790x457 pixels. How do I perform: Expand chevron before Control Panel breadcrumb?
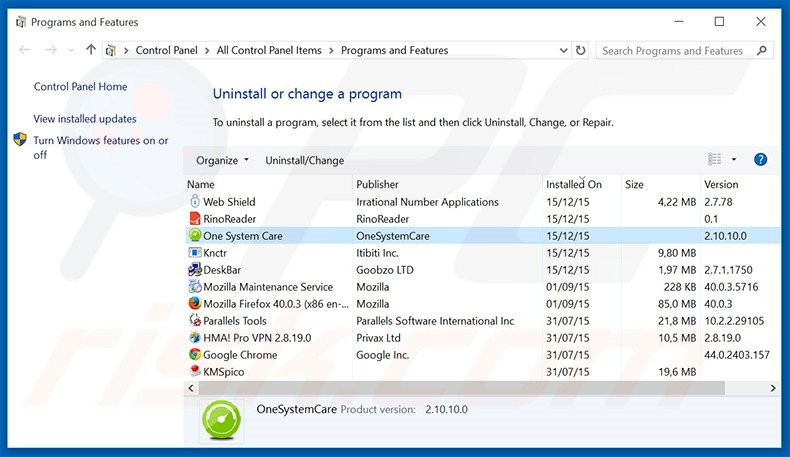coord(126,50)
